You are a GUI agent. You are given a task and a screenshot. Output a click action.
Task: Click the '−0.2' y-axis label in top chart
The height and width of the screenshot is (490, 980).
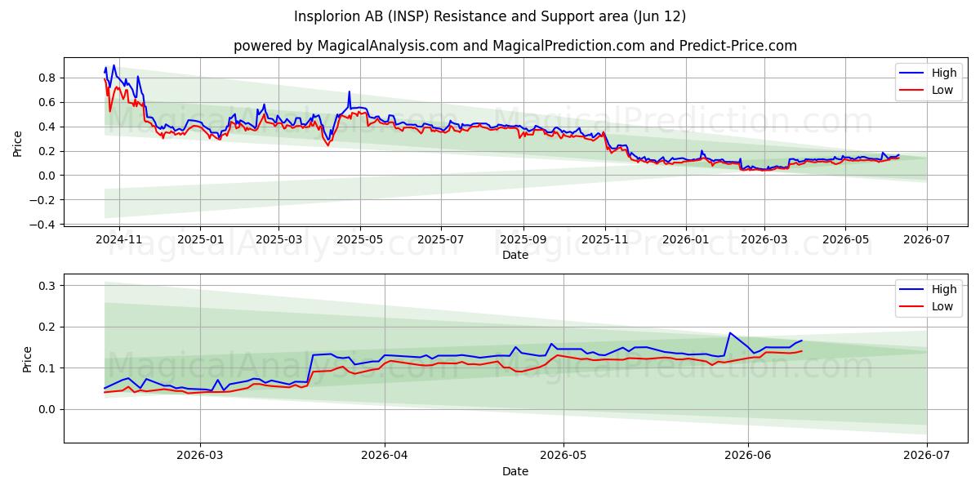tap(43, 200)
